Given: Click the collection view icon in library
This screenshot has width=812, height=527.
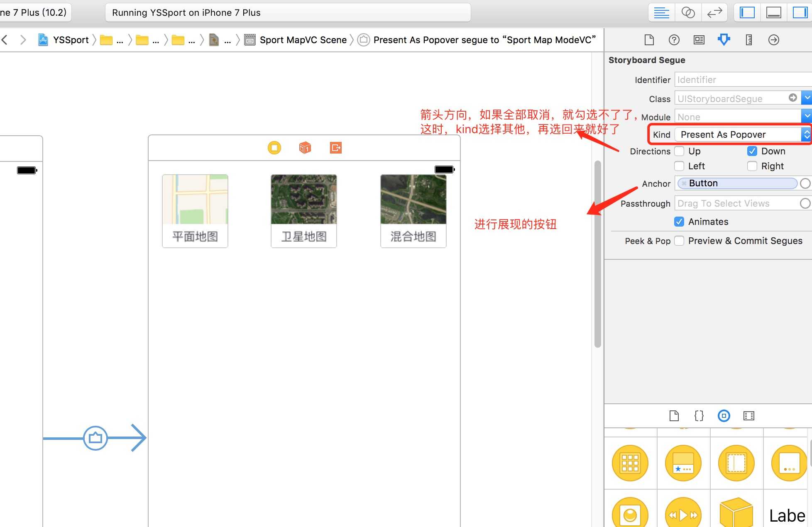Looking at the screenshot, I should coord(630,464).
